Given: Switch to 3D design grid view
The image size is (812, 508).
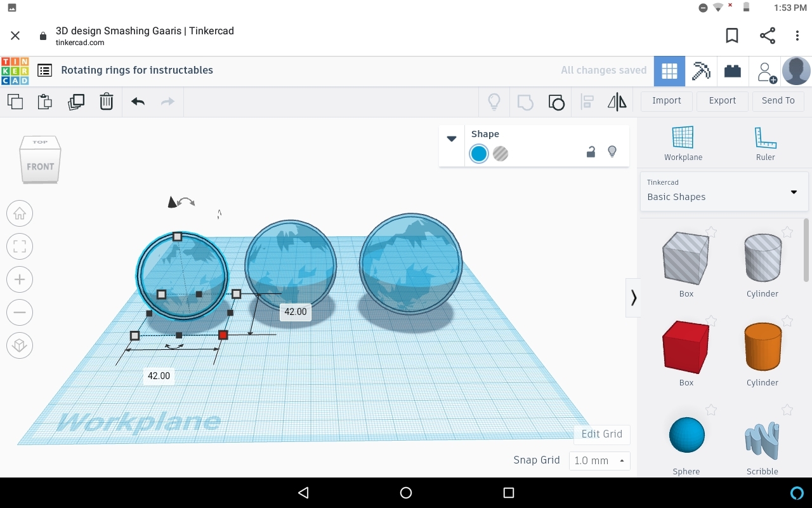Looking at the screenshot, I should tap(669, 70).
